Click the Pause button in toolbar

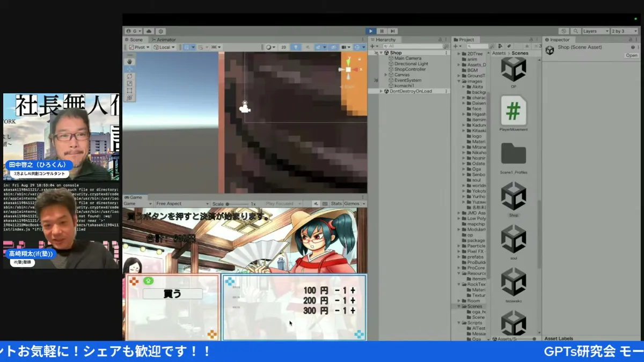tap(382, 31)
